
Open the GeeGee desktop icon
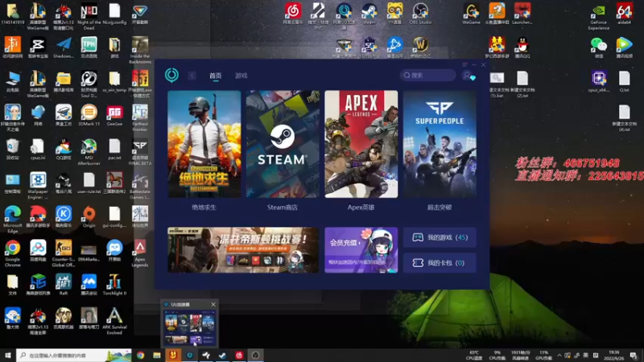(114, 115)
